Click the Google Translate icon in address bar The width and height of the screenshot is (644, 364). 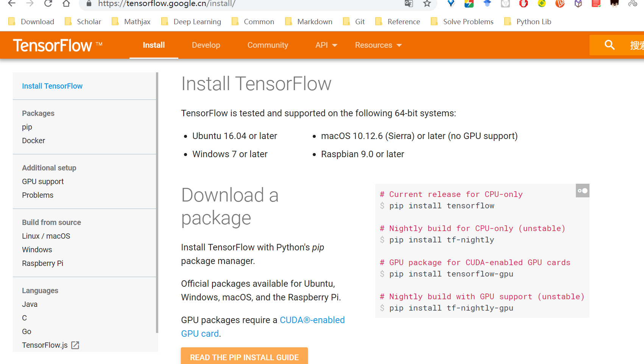[x=409, y=3]
